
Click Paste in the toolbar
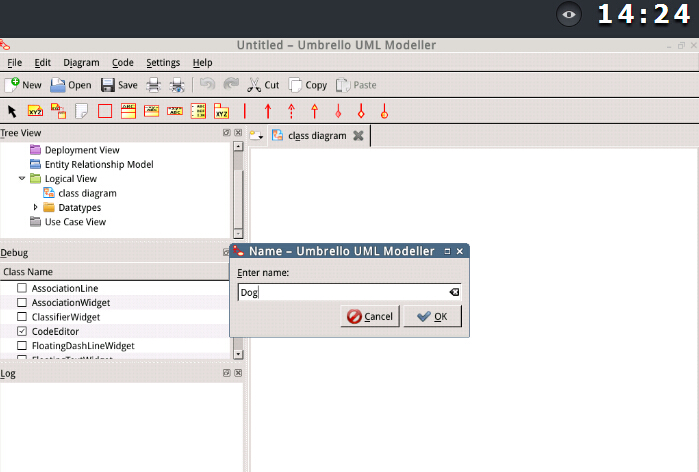pyautogui.click(x=356, y=85)
